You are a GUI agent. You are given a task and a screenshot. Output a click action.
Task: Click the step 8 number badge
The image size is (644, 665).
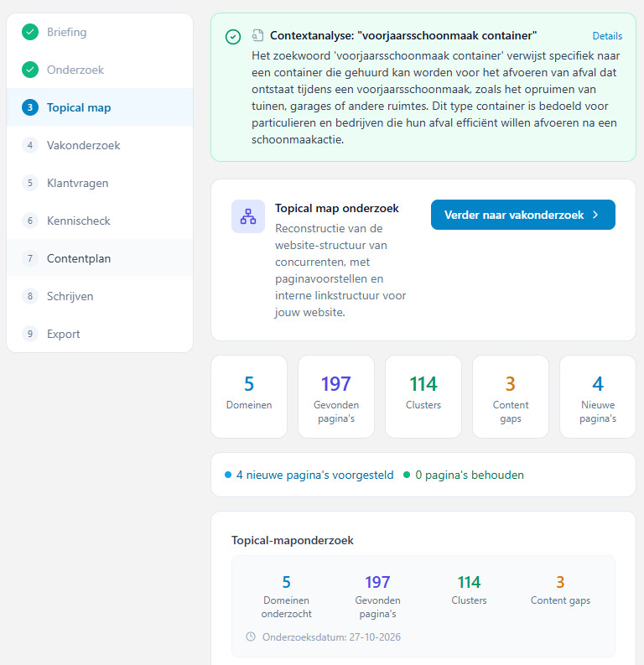(x=30, y=296)
